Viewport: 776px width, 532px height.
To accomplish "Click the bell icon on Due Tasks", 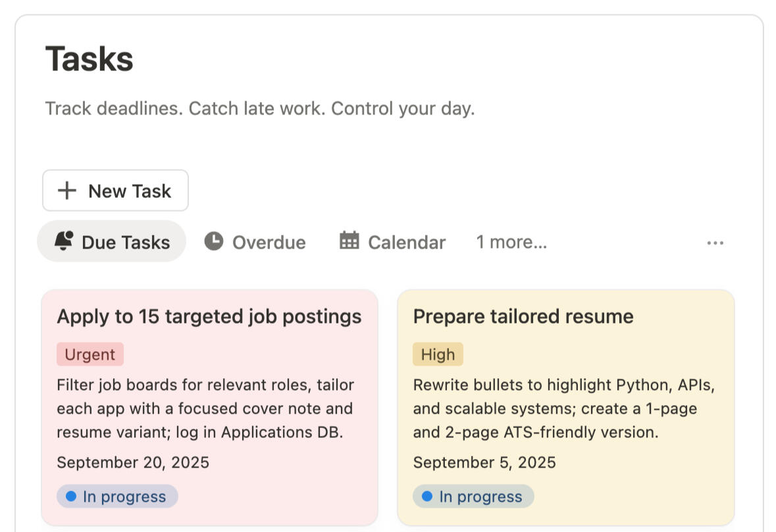I will (64, 241).
